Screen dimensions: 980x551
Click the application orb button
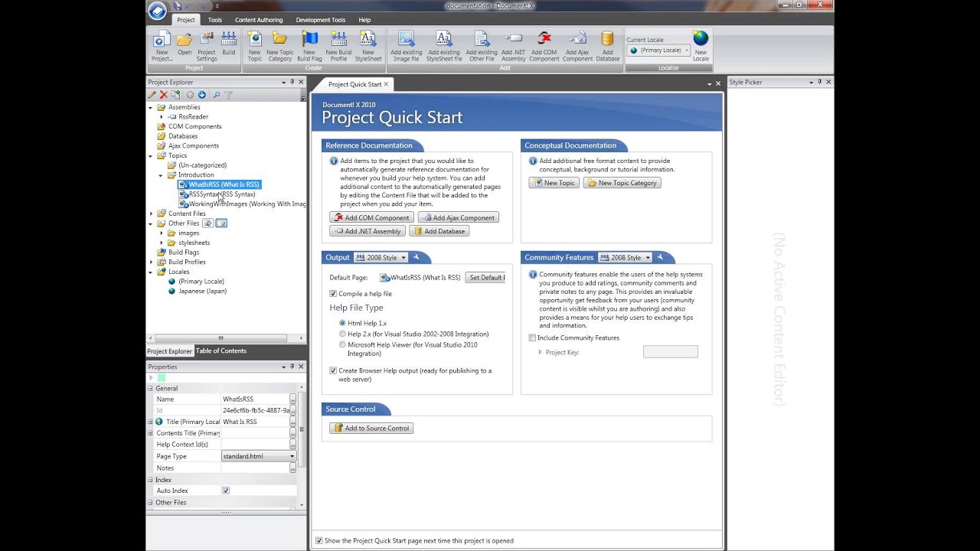[157, 10]
